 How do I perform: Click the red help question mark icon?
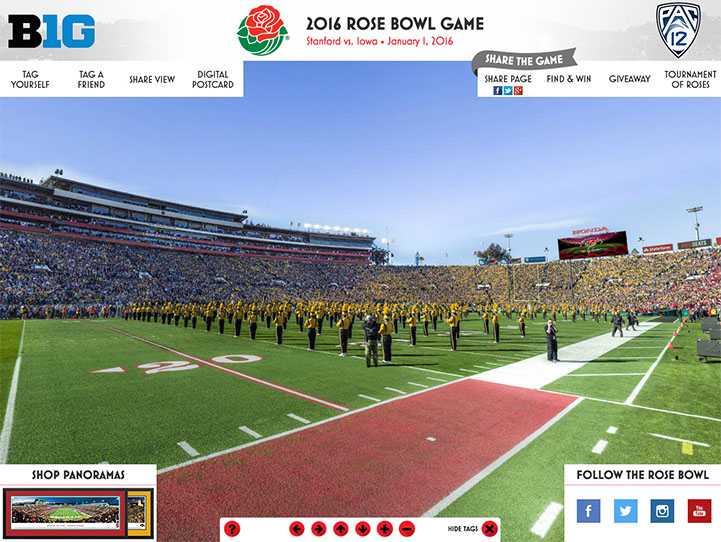point(232,529)
